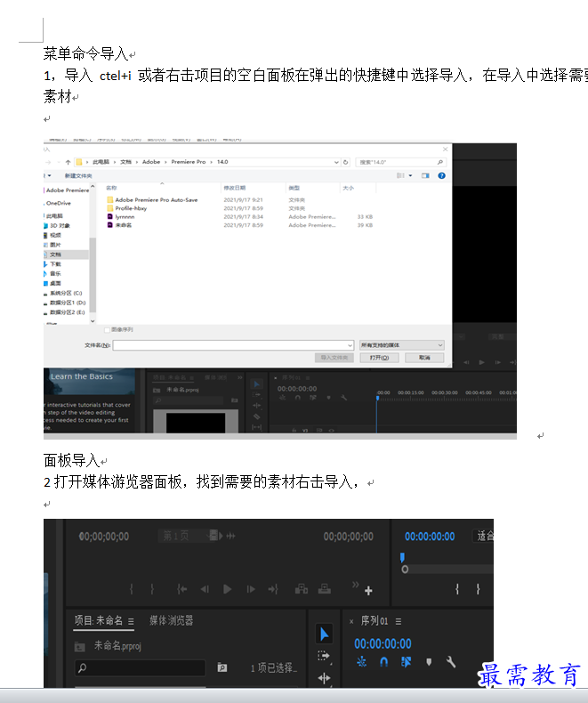Click the find bin icon beside the project search
588x703 pixels.
(222, 667)
